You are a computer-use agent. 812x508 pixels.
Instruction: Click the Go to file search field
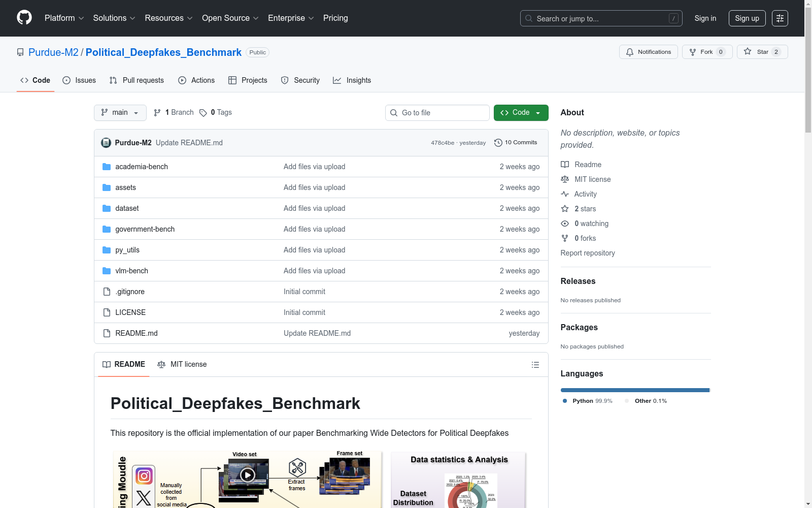tap(437, 113)
